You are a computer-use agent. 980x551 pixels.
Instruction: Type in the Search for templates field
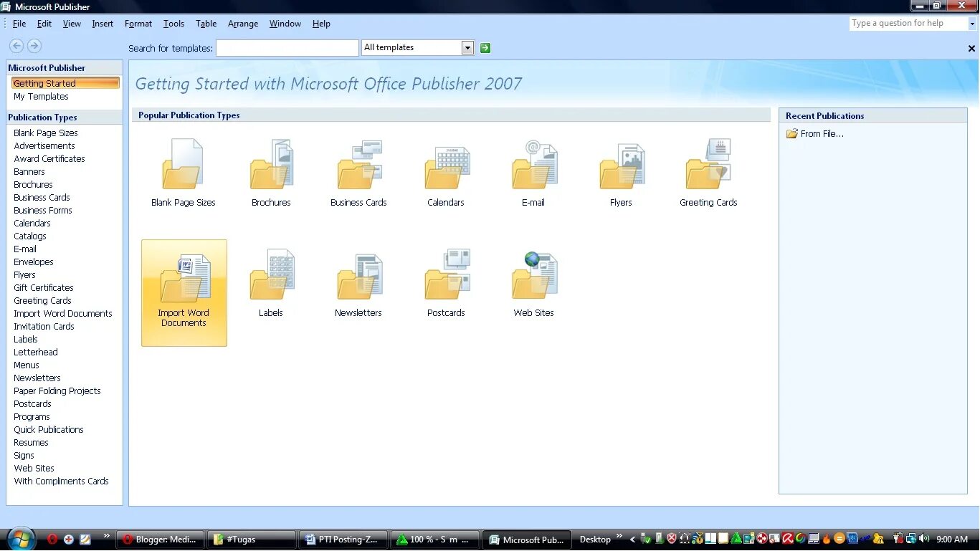coord(287,47)
